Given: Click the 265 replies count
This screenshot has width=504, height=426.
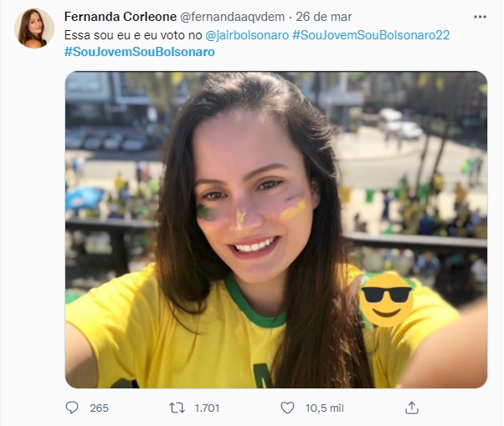Looking at the screenshot, I should [99, 408].
